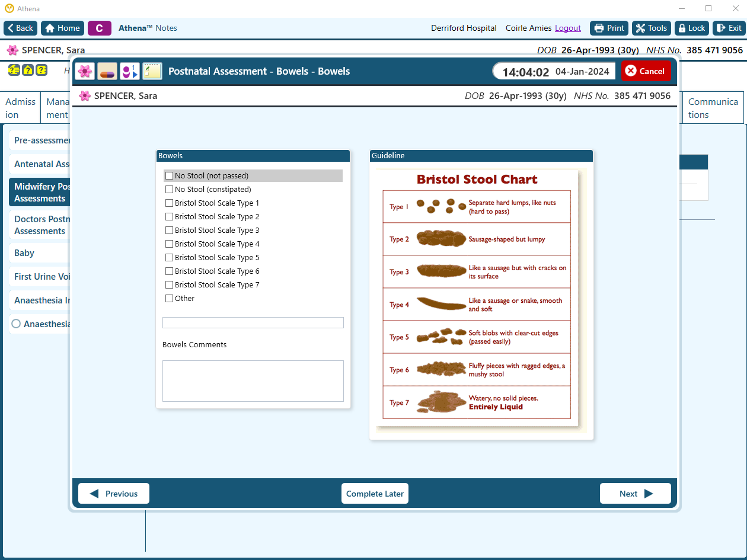Select Antenatal Assessments in sidebar
The width and height of the screenshot is (747, 560).
(x=40, y=164)
